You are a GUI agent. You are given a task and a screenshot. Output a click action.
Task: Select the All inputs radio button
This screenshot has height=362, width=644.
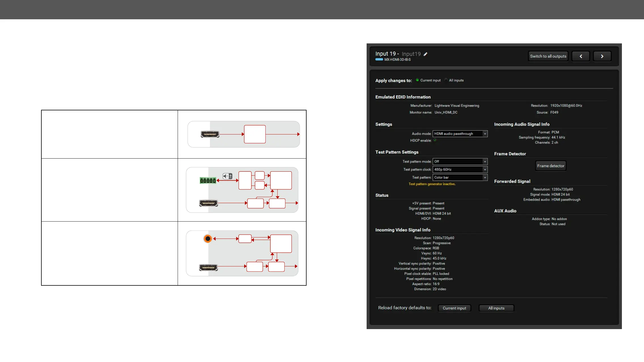click(x=446, y=80)
